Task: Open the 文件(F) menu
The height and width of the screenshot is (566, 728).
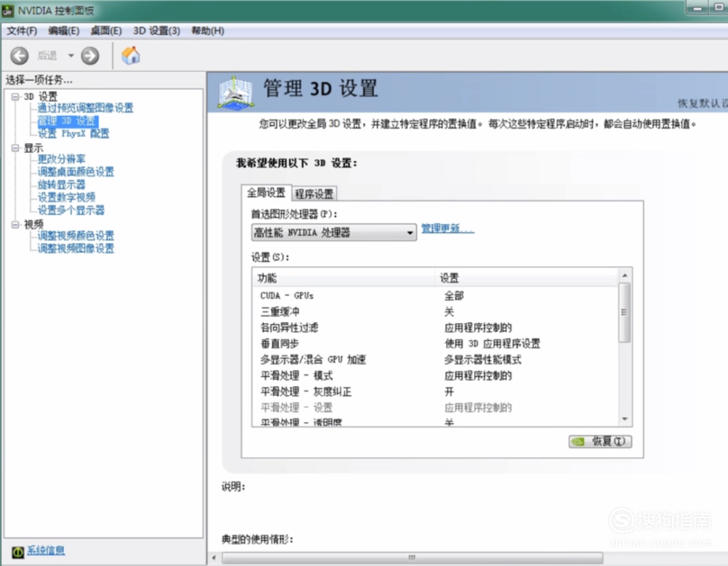Action: (22, 30)
